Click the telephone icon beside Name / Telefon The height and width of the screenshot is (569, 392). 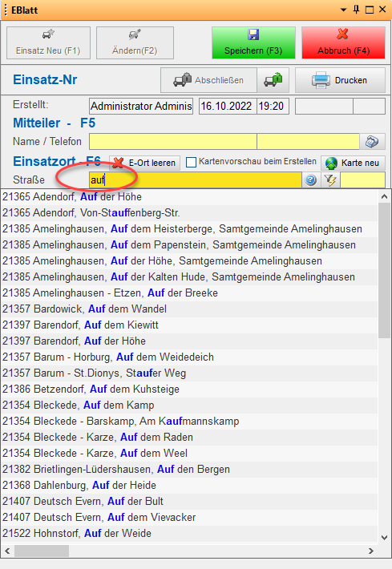372,142
